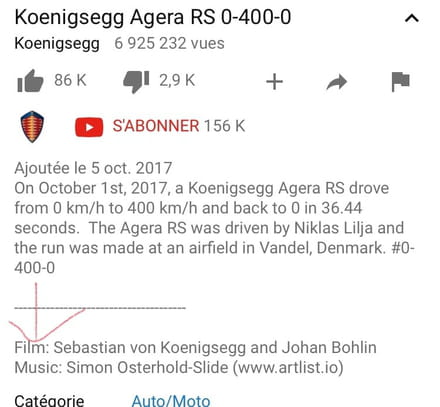Open the Koenigsegg shield channel avatar

point(32,127)
